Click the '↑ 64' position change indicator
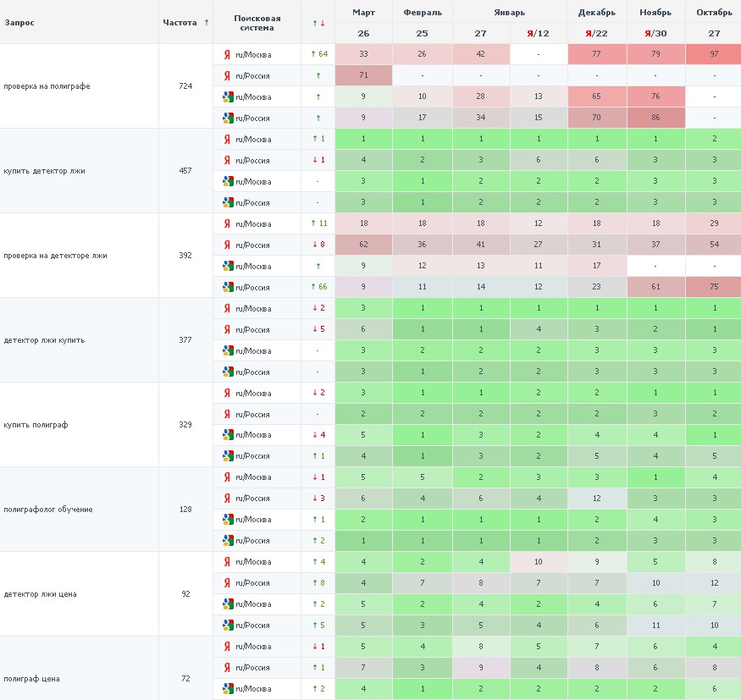The height and width of the screenshot is (700, 741). click(318, 54)
